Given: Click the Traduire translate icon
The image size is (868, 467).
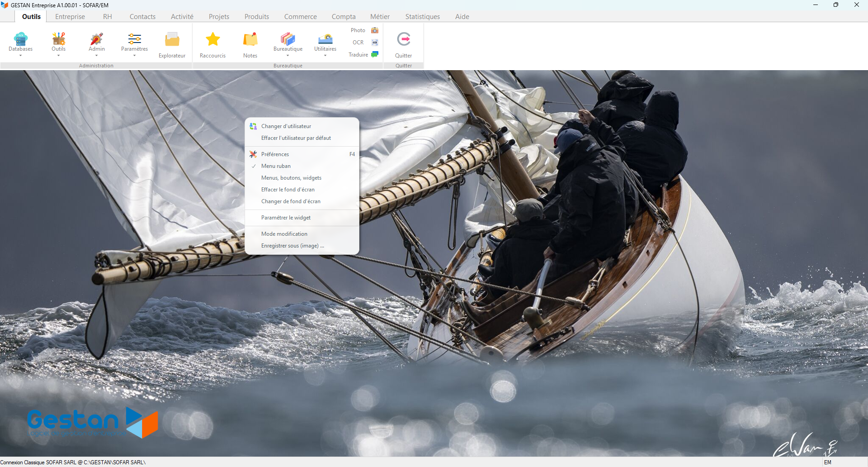Looking at the screenshot, I should (x=375, y=54).
